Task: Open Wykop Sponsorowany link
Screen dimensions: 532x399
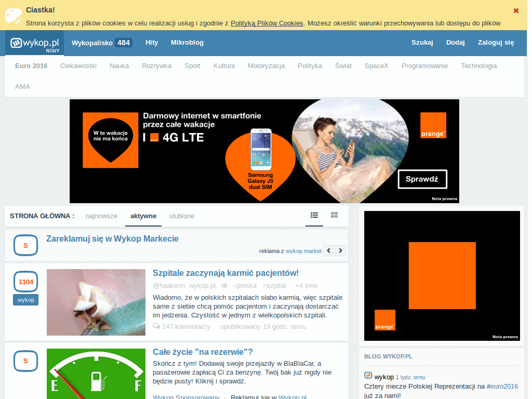Action: click(x=186, y=396)
